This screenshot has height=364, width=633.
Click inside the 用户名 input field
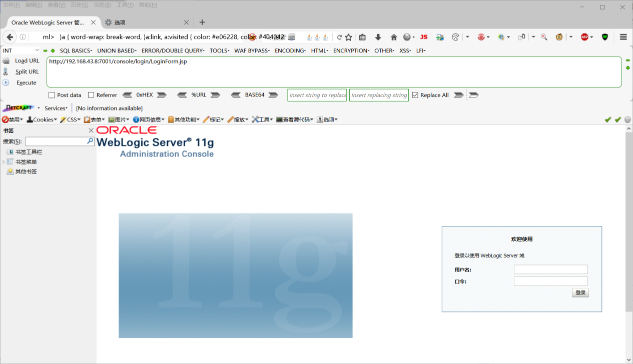coord(550,269)
